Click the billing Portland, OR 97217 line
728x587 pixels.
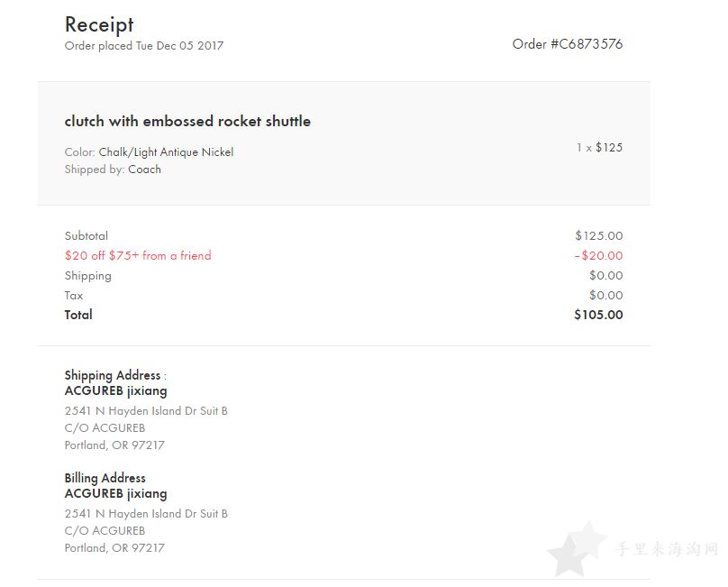pos(114,548)
